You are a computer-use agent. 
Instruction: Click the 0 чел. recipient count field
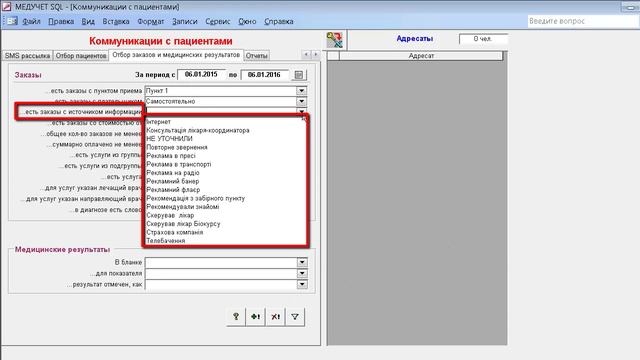483,39
